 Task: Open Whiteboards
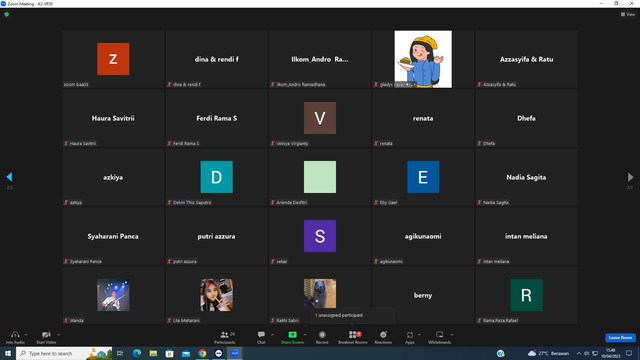(x=440, y=337)
